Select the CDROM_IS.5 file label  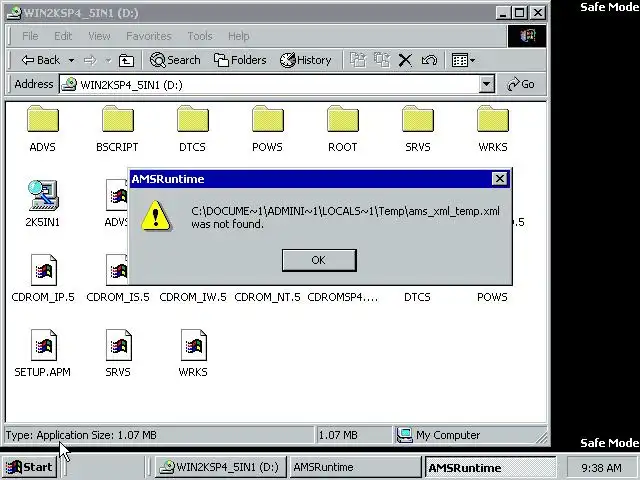click(118, 297)
